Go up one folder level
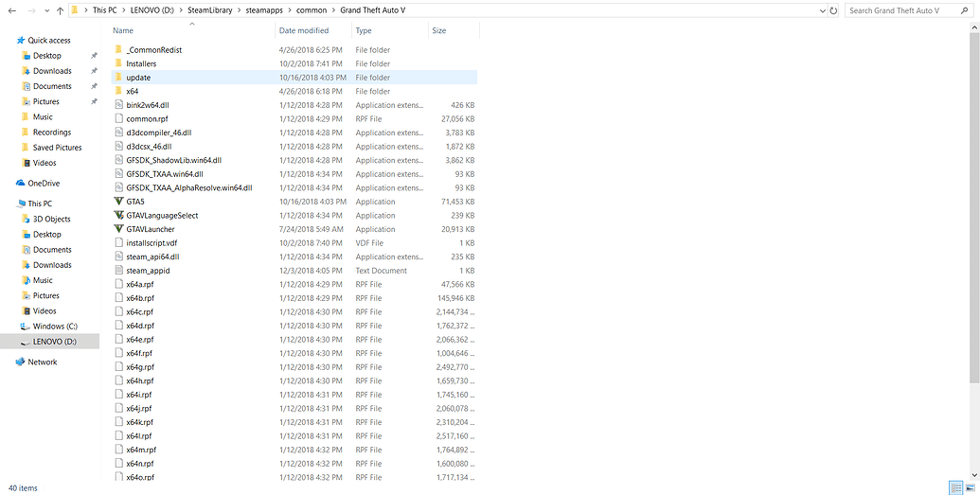The height and width of the screenshot is (495, 980). pos(60,10)
